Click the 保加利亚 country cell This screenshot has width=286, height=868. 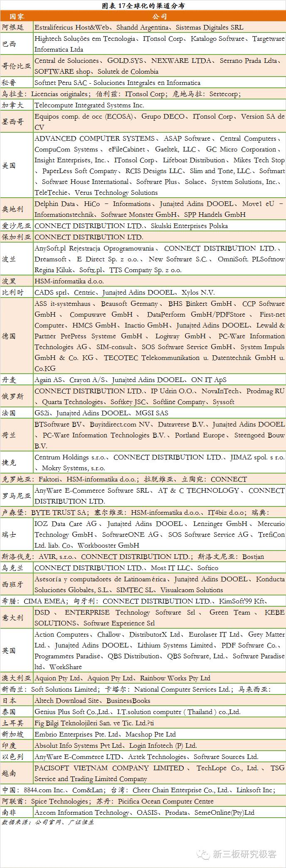[17, 237]
